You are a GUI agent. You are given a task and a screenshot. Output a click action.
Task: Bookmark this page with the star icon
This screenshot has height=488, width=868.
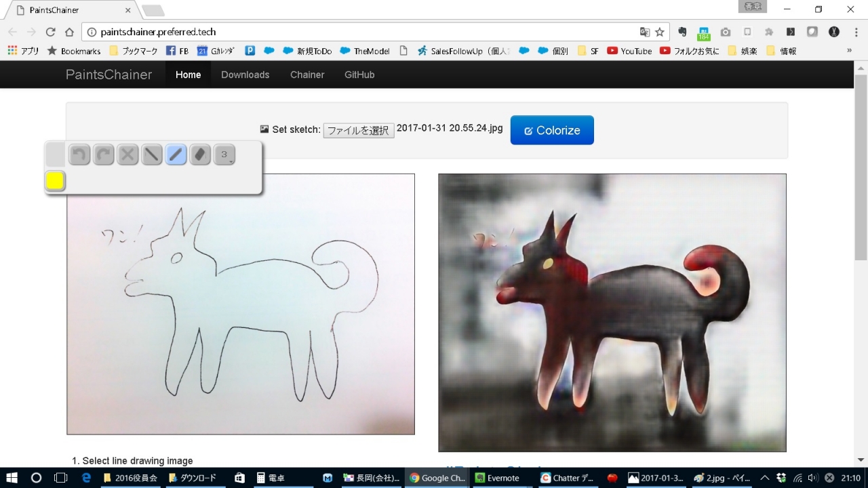(660, 32)
